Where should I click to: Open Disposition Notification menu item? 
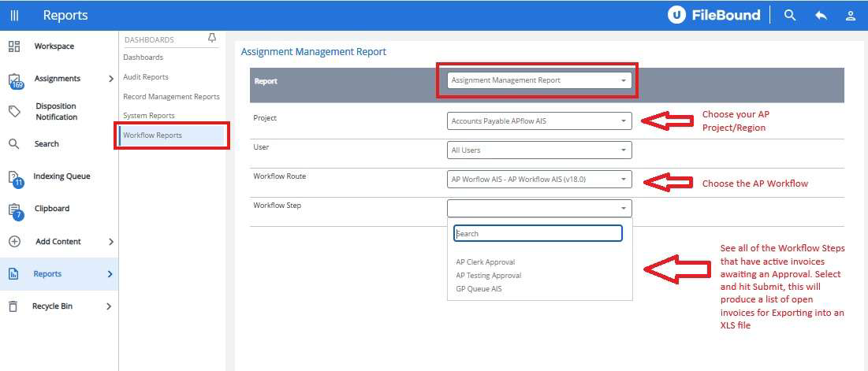pyautogui.click(x=57, y=112)
